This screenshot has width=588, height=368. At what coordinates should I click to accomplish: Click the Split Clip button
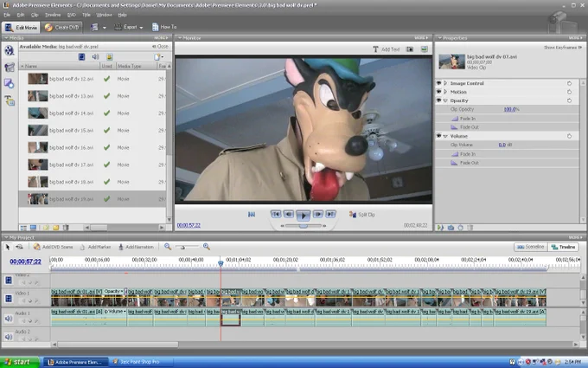point(362,215)
